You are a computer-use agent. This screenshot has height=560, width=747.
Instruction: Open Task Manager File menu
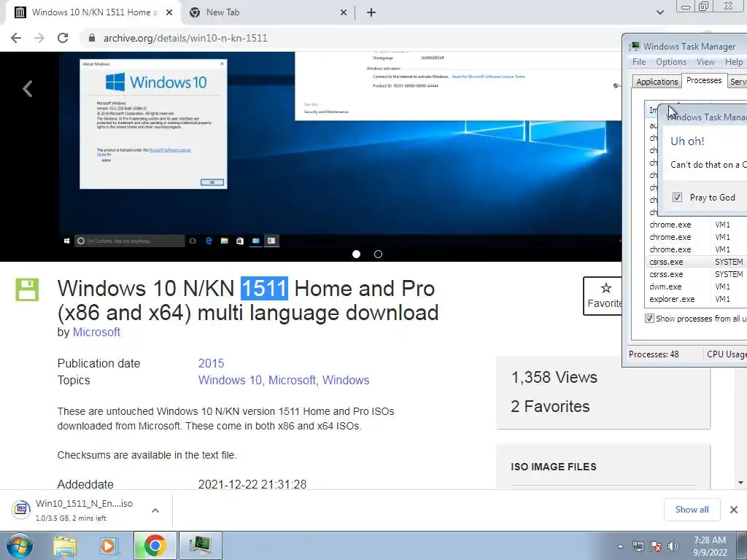tap(639, 62)
